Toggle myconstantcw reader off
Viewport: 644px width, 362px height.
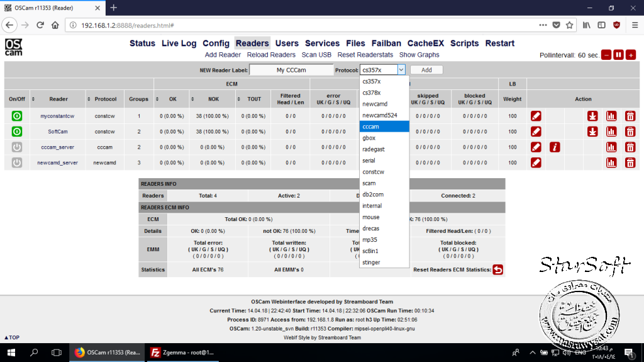click(x=17, y=116)
